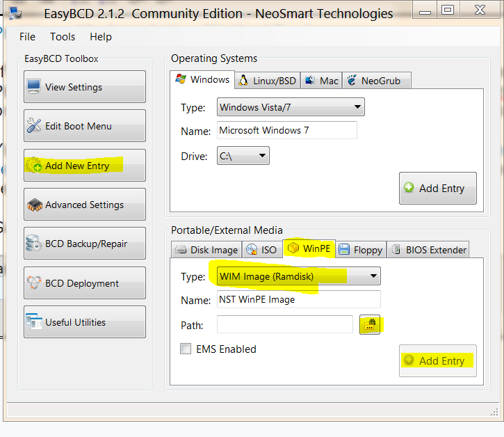Image resolution: width=504 pixels, height=437 pixels.
Task: Click the Floppy disk icon
Action: [x=344, y=249]
